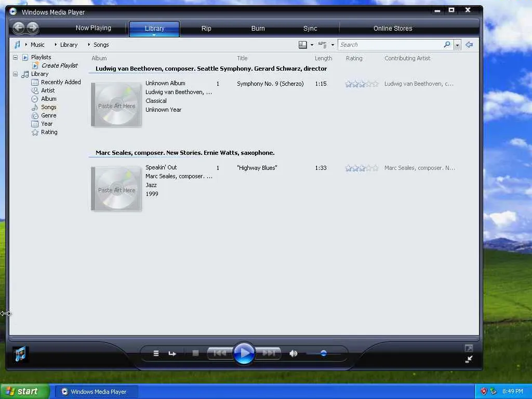This screenshot has height=399, width=532.
Task: Expand the Library breadcrumb arrow
Action: click(56, 45)
